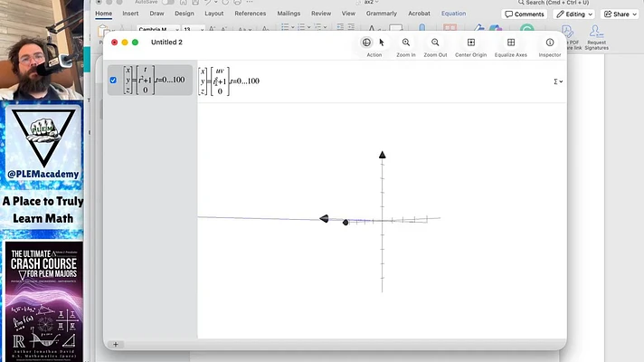
Task: Open Word's Insert tab
Action: pos(130,14)
